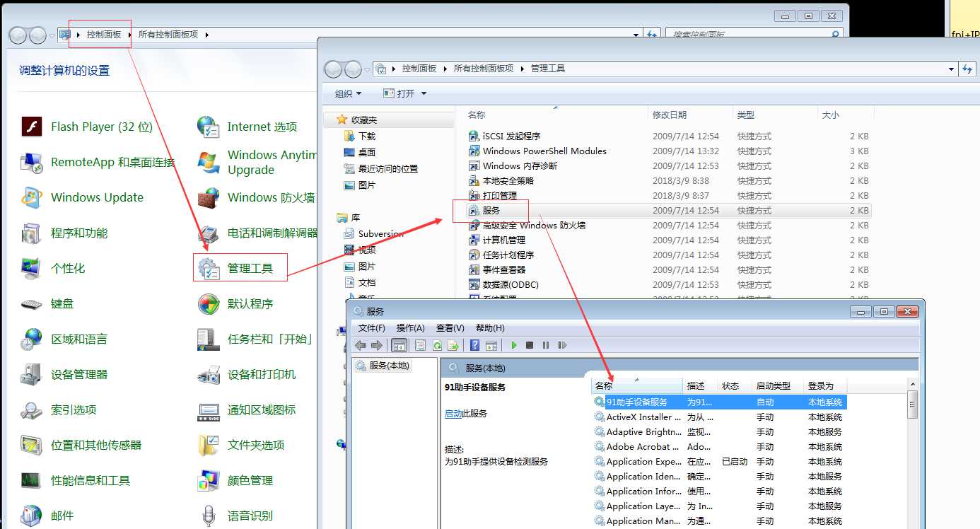Click Refresh icon in Services toolbar

437,345
